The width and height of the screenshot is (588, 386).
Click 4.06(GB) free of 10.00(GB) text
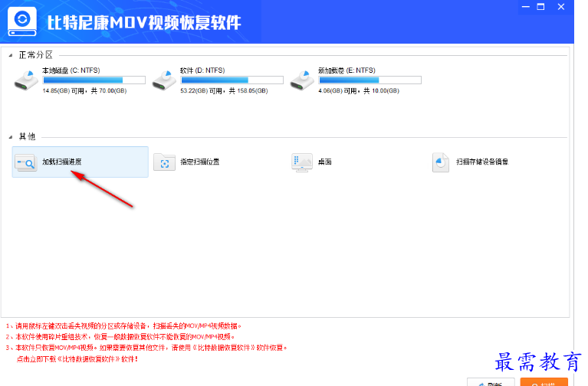[x=359, y=90]
